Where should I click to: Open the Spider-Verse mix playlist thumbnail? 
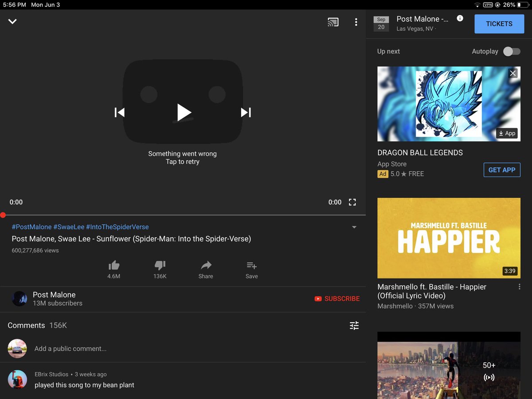[x=449, y=365]
